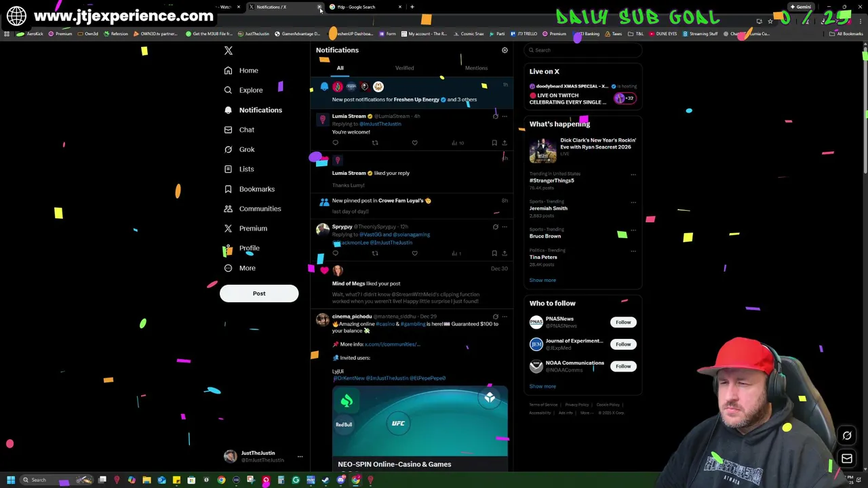Open more options on cinema_pichodu post
Image resolution: width=868 pixels, height=488 pixels.
(x=504, y=317)
